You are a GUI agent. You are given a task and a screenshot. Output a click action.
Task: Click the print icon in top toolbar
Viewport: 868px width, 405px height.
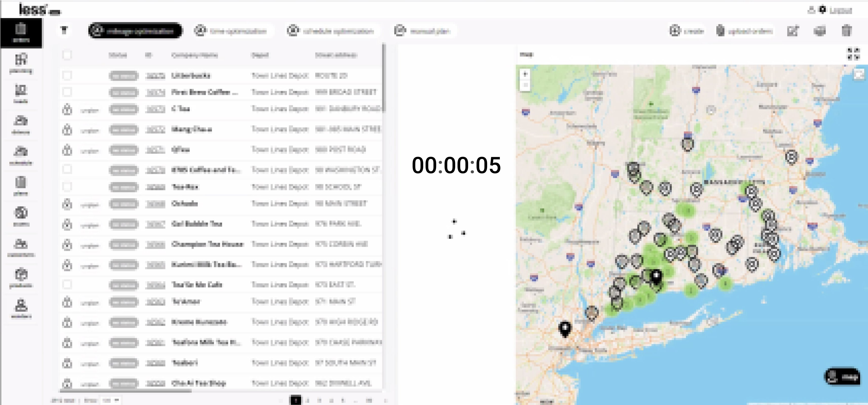819,31
